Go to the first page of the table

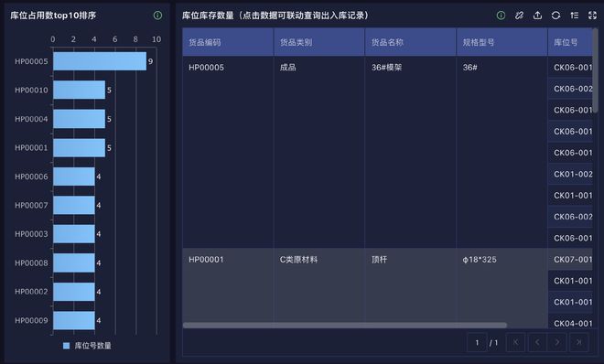tap(516, 342)
